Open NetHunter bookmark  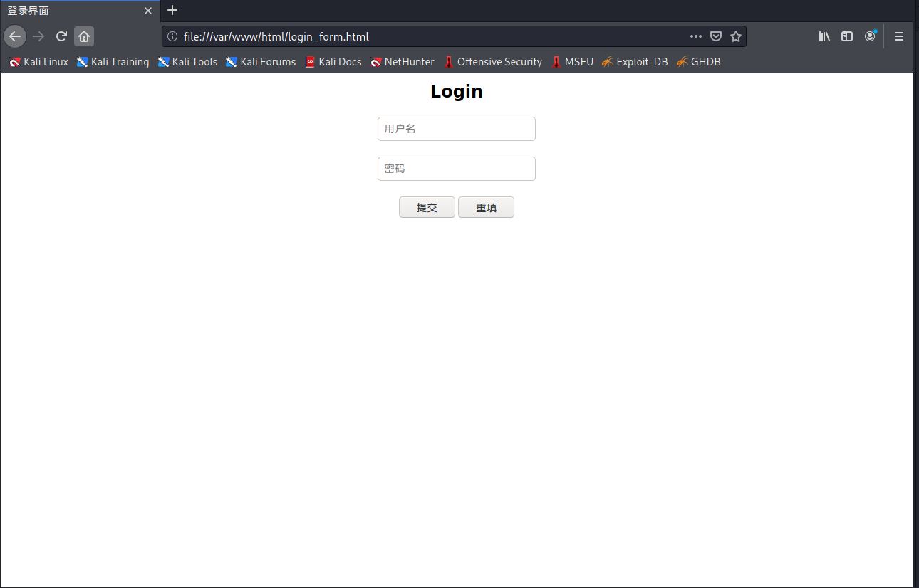click(x=402, y=62)
